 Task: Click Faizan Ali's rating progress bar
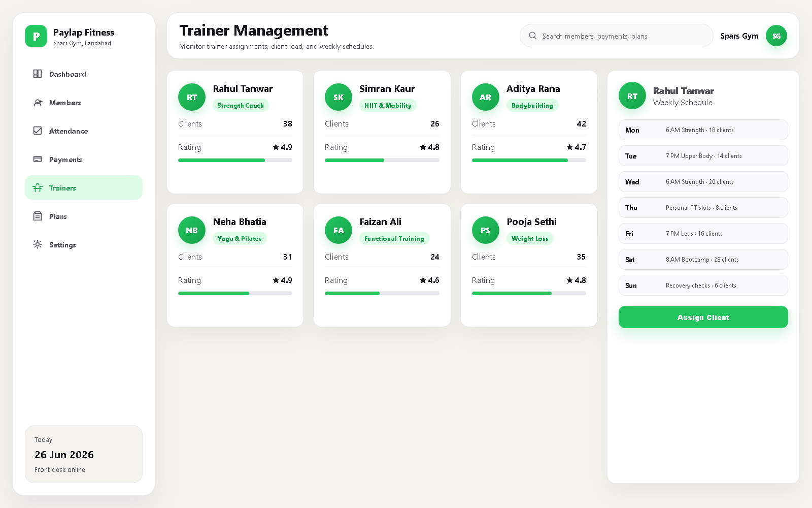[x=382, y=293]
